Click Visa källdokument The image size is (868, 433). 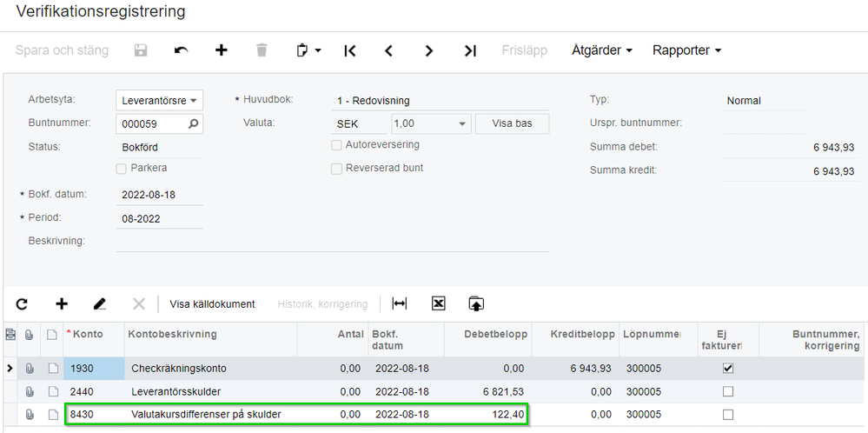212,304
